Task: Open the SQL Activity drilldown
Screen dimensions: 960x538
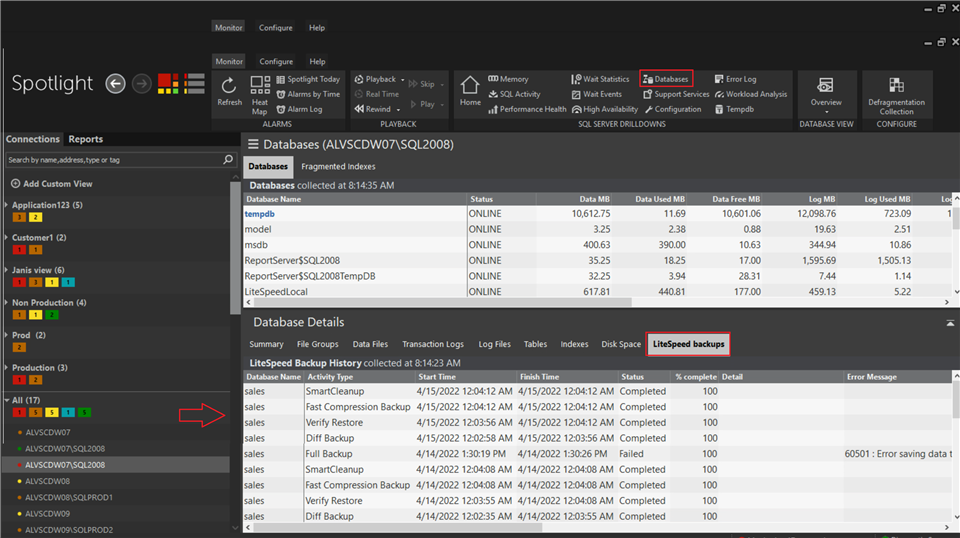Action: coord(514,94)
